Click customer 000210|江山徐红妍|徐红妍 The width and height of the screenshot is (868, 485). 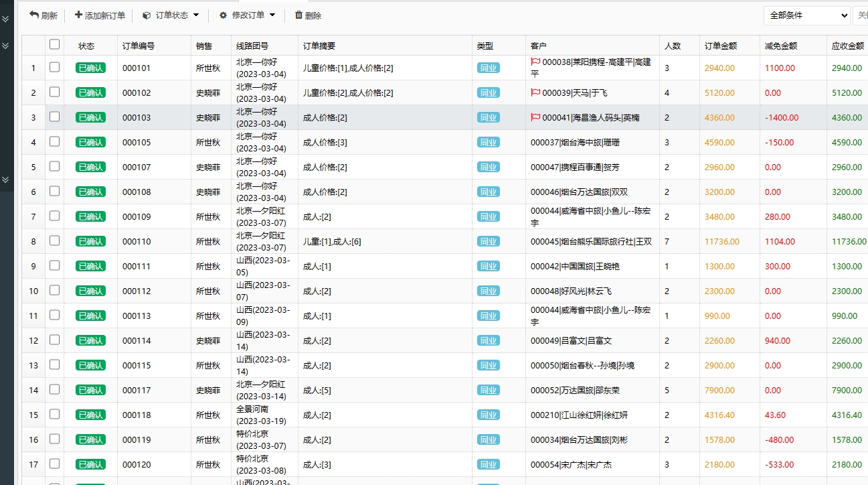(x=579, y=415)
